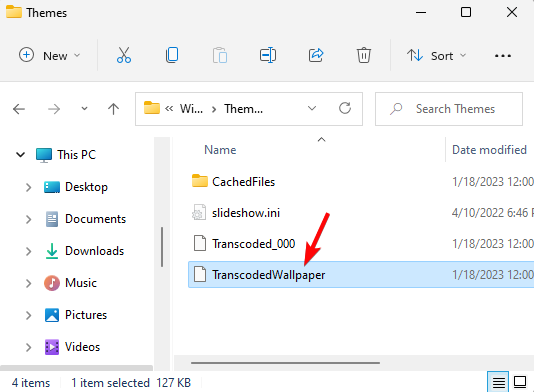Open the See more ellipsis menu
Viewport: 534px width, 392px height.
click(x=503, y=56)
